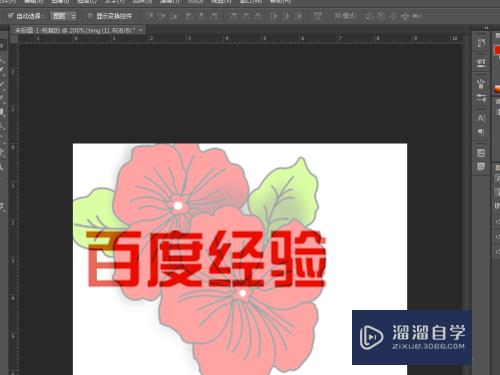Viewport: 500px width, 375px height.
Task: Click the Align Left Edges icon
Action: click(189, 16)
